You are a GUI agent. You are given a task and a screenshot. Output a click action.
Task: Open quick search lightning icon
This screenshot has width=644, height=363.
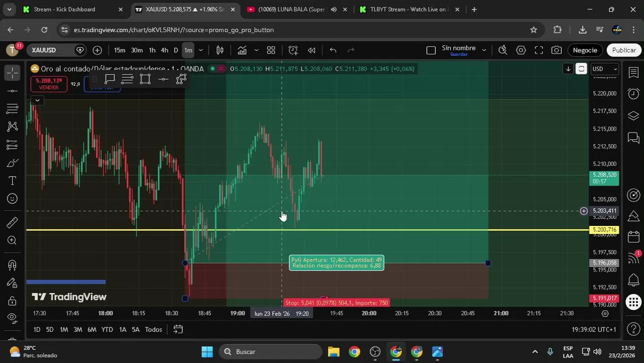(x=502, y=50)
